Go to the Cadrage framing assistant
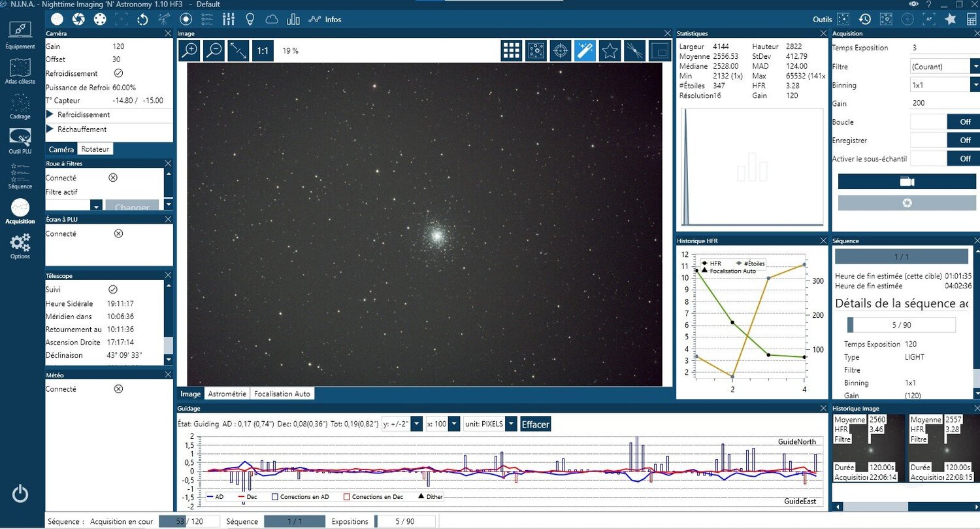This screenshot has width=980, height=529. pyautogui.click(x=20, y=107)
